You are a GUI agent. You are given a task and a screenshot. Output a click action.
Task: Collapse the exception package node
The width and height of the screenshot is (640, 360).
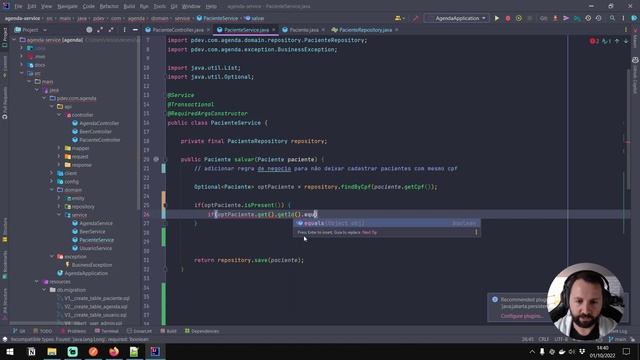[x=51, y=256]
